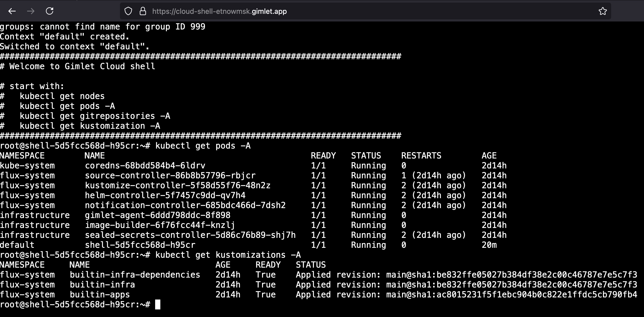Click pod name sealed-secrets-controller-5d86c76b89-shj7h
This screenshot has width=644, height=317.
click(190, 235)
